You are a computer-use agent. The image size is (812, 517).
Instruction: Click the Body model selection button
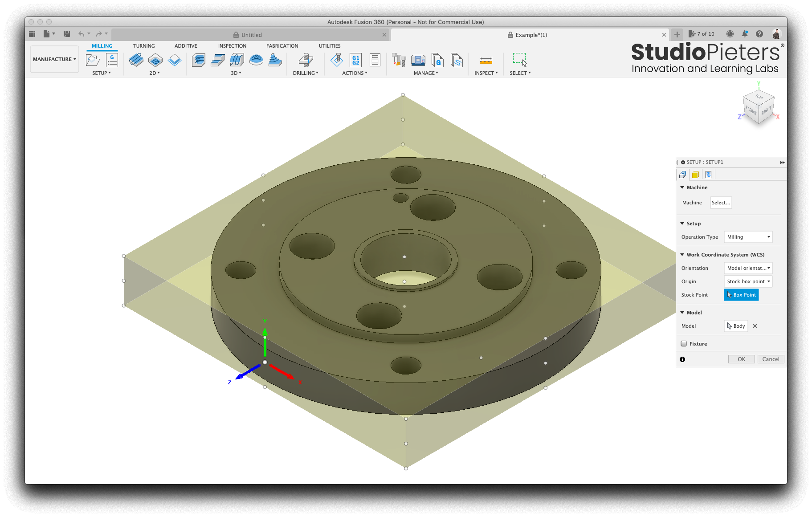736,326
